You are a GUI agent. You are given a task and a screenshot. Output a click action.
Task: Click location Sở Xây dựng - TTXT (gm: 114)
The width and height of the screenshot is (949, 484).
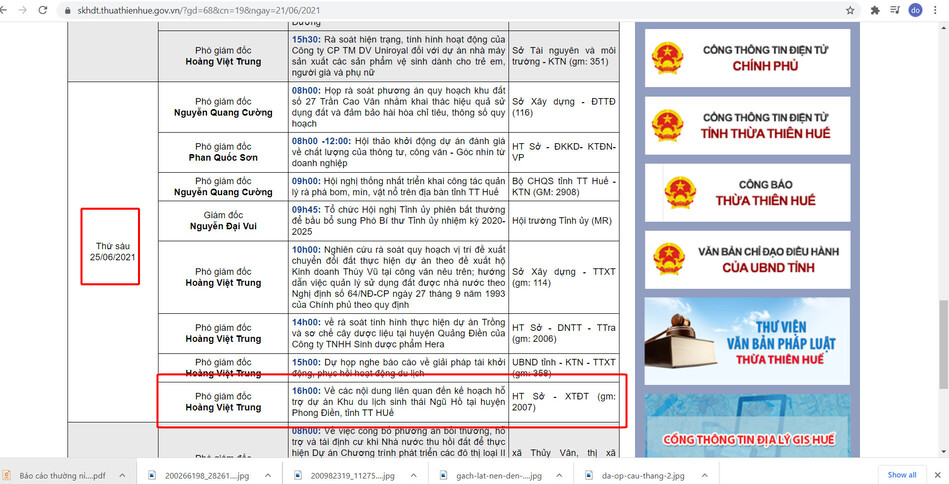tap(564, 277)
